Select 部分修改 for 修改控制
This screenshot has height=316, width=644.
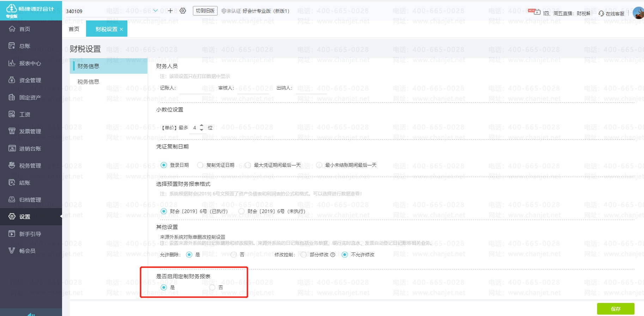pyautogui.click(x=304, y=255)
